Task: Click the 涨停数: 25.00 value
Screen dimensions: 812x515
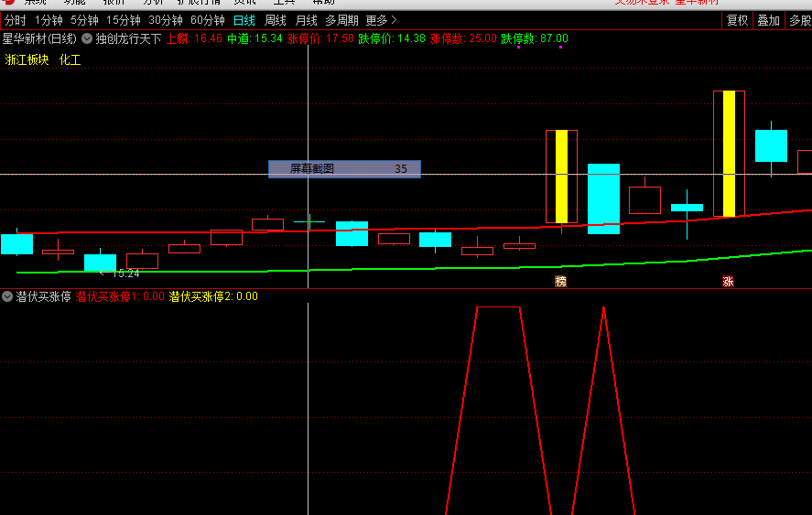Action: [x=463, y=38]
